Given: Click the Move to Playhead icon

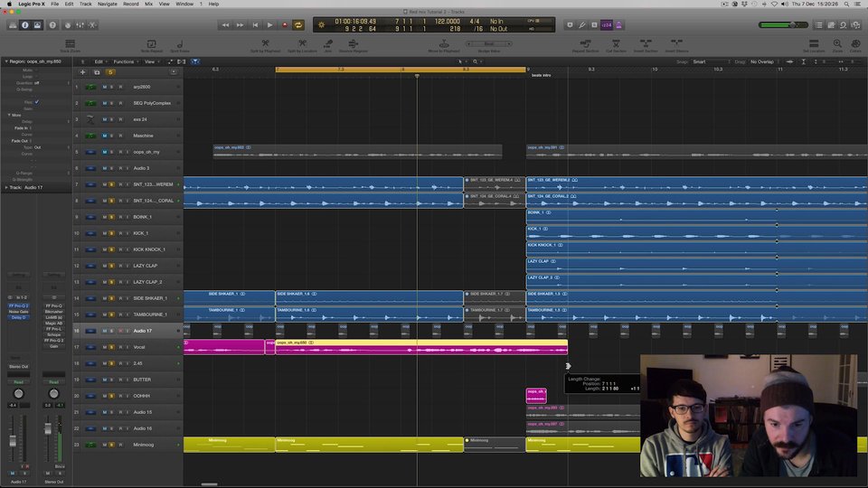Looking at the screenshot, I should (443, 45).
